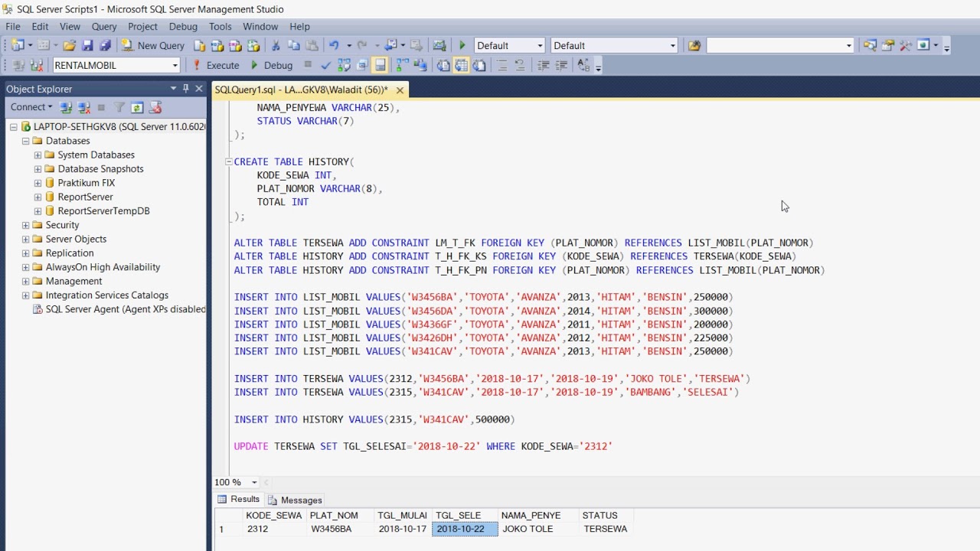The width and height of the screenshot is (980, 551).
Task: Select Results to Text mode
Action: (x=443, y=65)
